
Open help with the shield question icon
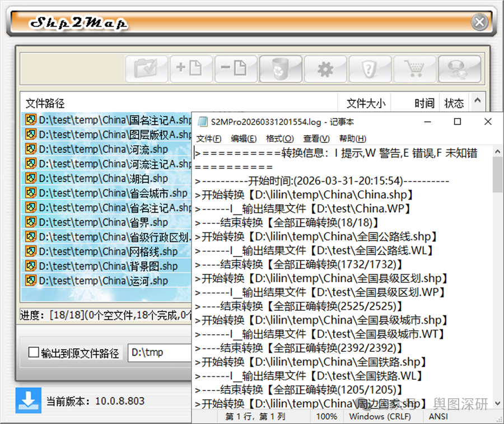pyautogui.click(x=370, y=68)
